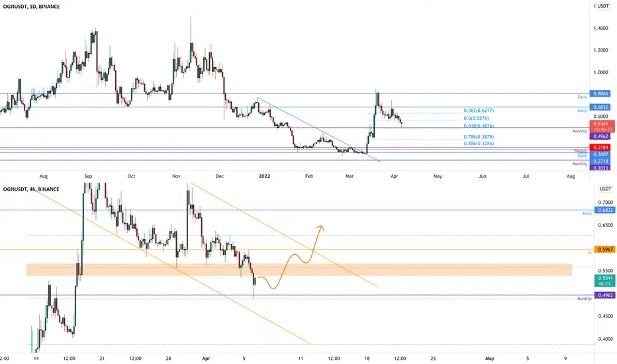
Task: Click the Monthly label under the 4h chart's 0.4962 line
Action: pos(585,298)
